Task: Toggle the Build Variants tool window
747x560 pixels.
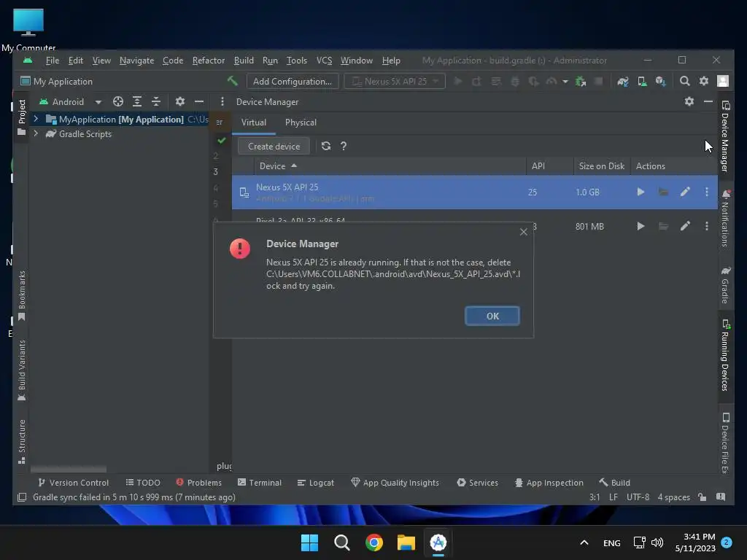Action: click(21, 370)
